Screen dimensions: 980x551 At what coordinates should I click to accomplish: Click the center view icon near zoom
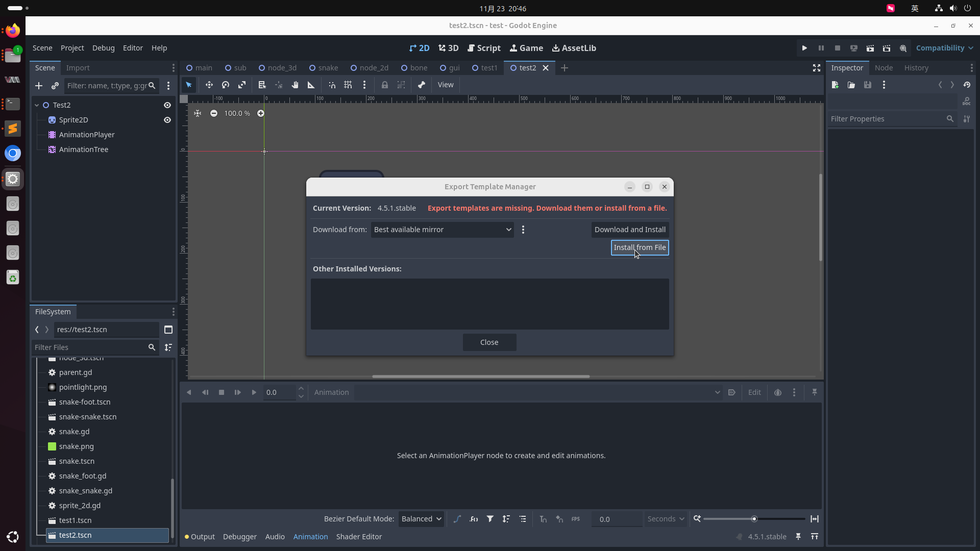pyautogui.click(x=198, y=113)
